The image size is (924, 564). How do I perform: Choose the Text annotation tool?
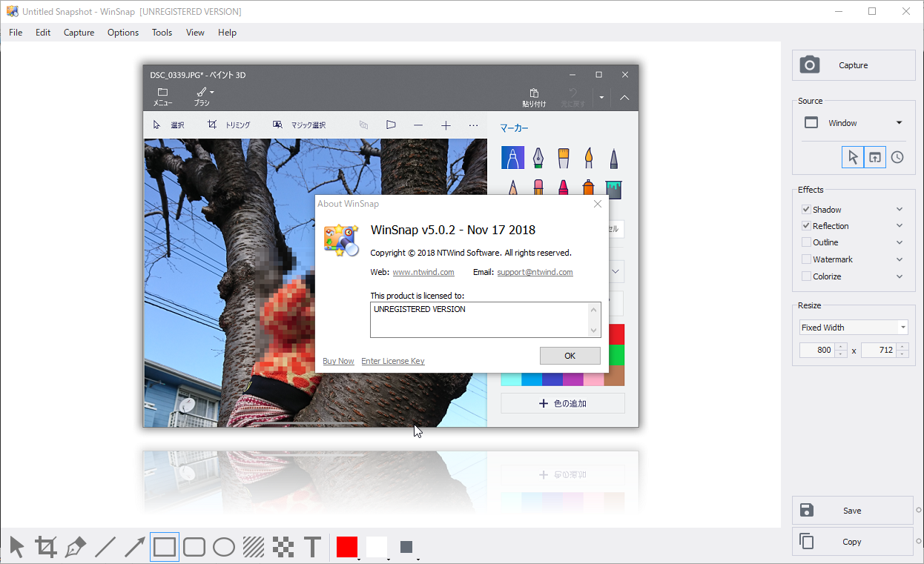pos(312,546)
